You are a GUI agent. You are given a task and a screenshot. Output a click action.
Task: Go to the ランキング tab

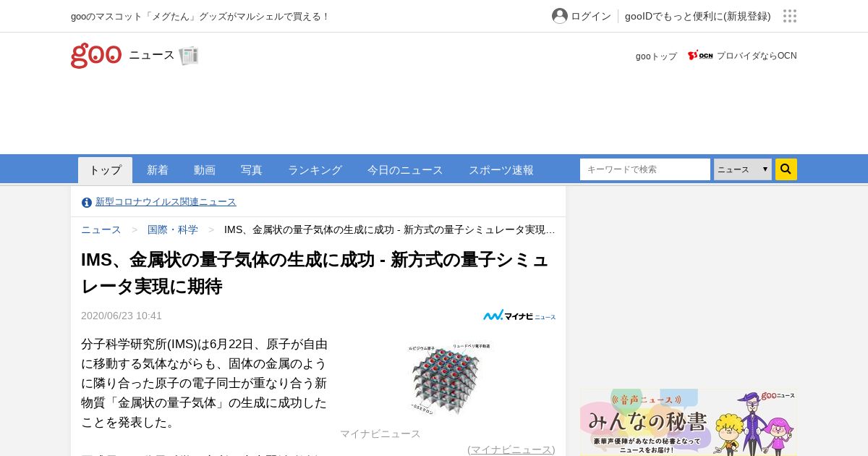click(x=315, y=170)
